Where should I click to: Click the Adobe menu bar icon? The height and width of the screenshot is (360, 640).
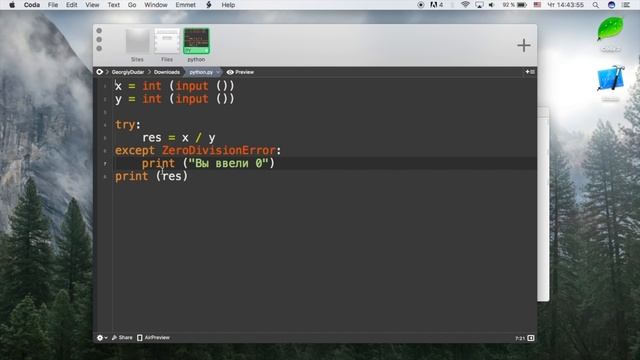pos(436,5)
